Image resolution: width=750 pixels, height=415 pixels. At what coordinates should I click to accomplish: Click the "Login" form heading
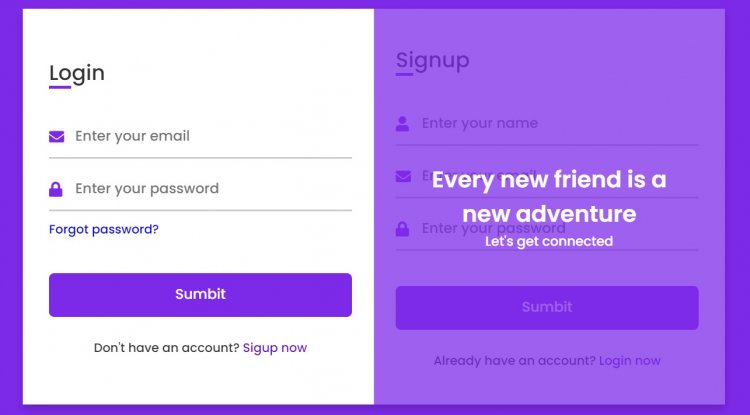77,72
